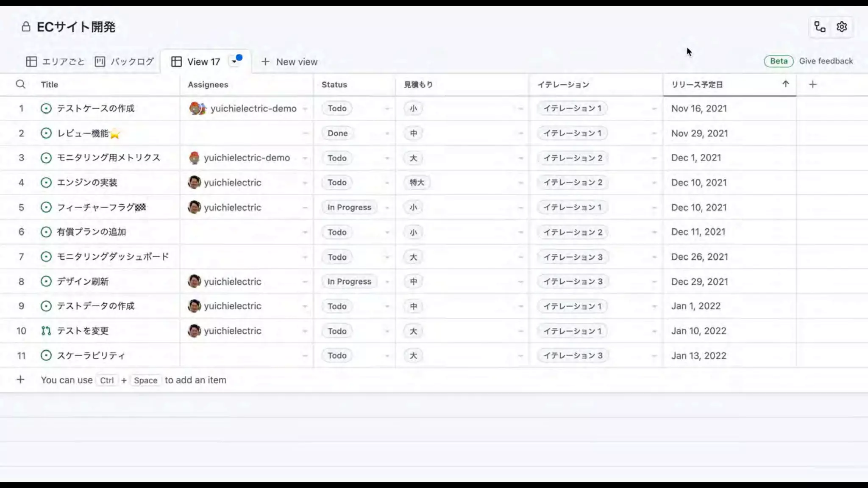Viewport: 868px width, 488px height.
Task: Open project settings gear icon
Action: point(842,27)
